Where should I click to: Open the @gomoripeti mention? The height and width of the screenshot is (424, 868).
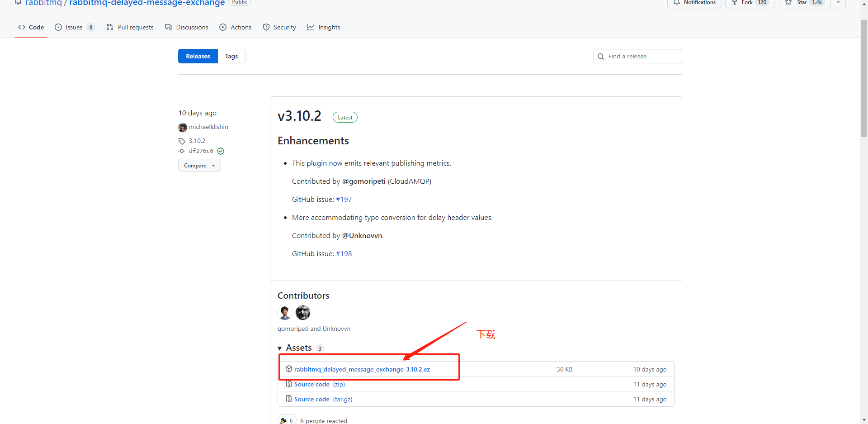point(364,181)
